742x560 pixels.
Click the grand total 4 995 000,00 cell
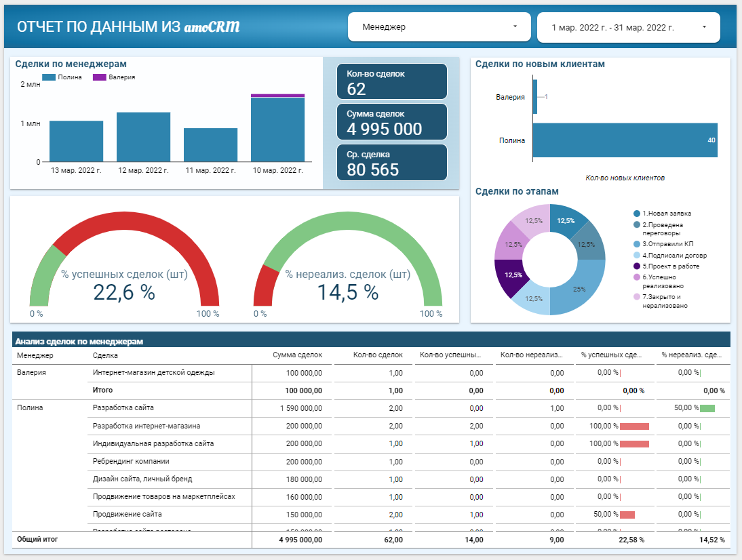coord(300,540)
